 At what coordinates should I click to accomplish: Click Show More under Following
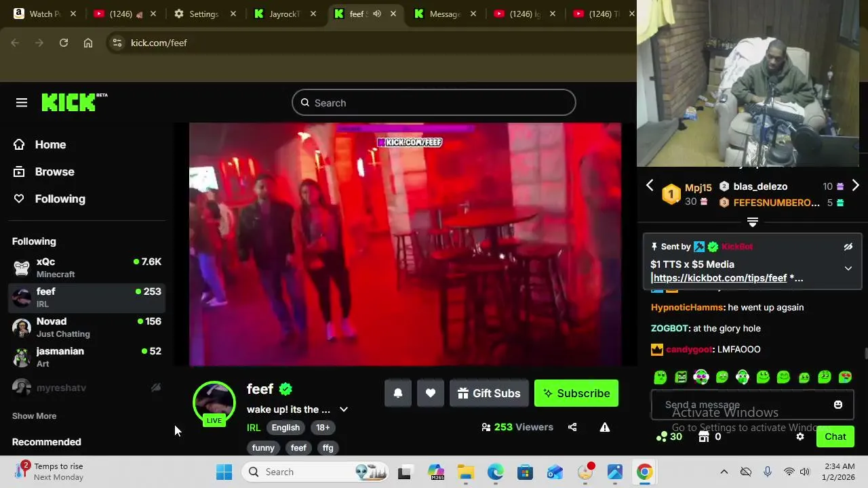34,416
